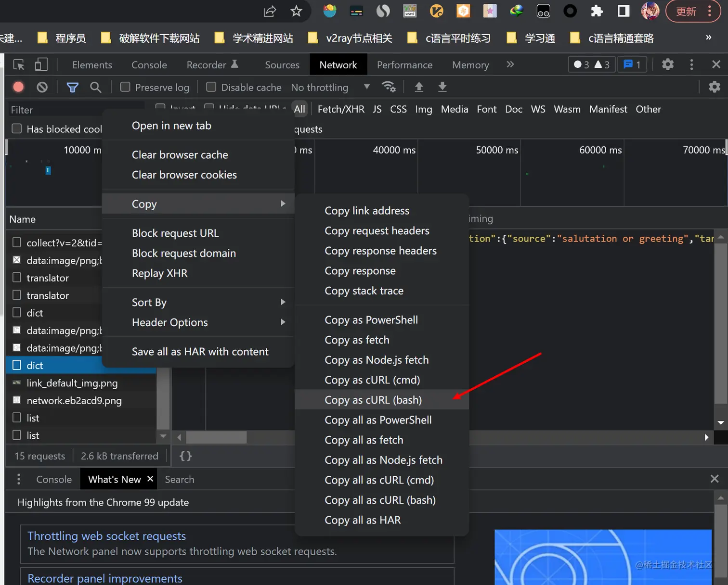The image size is (728, 585).
Task: Select the inspect element cursor icon
Action: [19, 64]
